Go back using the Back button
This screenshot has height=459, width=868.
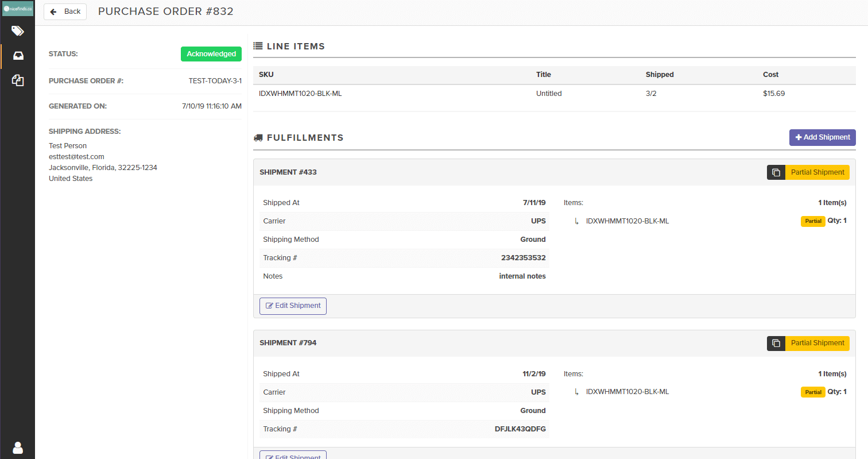click(65, 11)
